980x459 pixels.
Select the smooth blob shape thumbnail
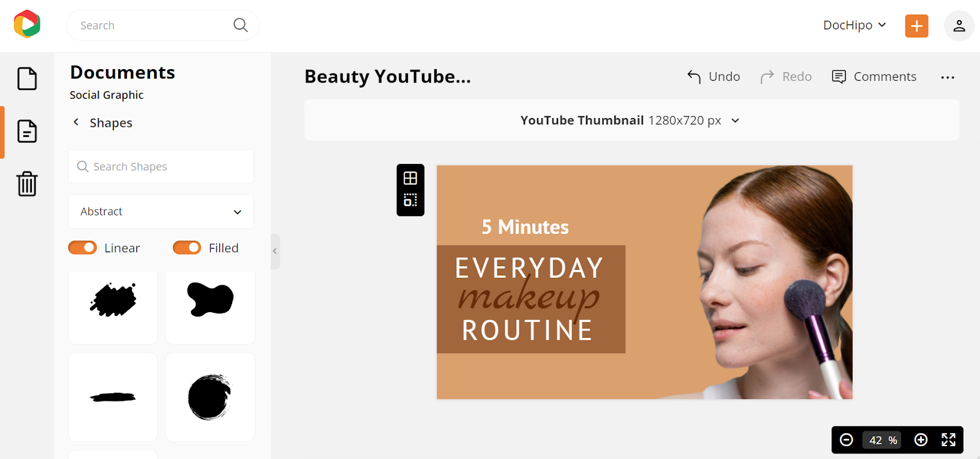tap(210, 299)
